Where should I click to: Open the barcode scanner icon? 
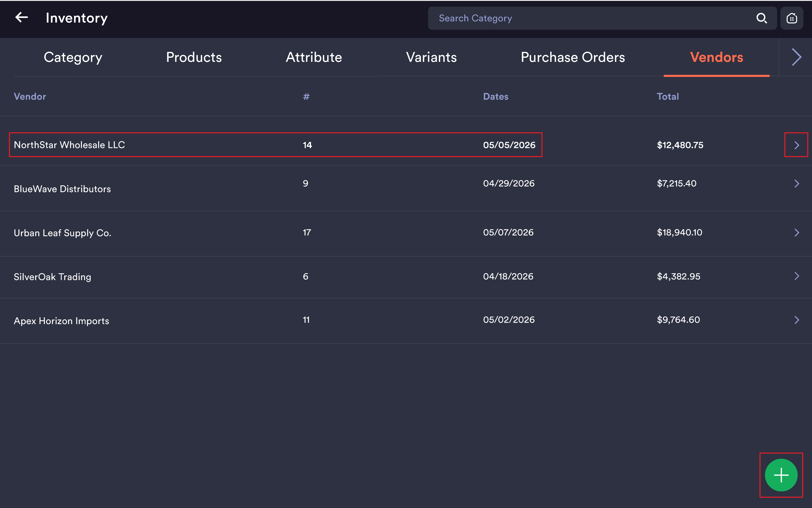792,18
